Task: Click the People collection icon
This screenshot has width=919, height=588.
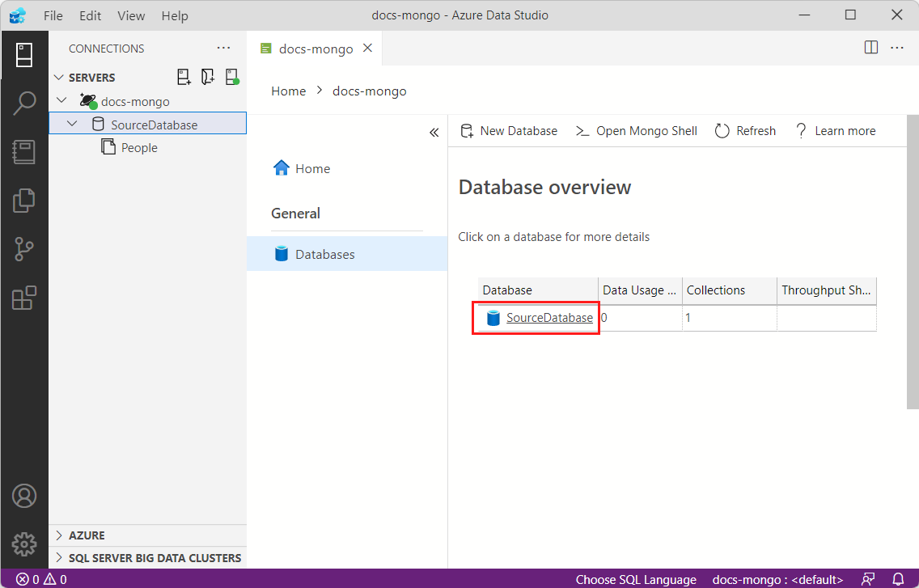Action: tap(108, 146)
